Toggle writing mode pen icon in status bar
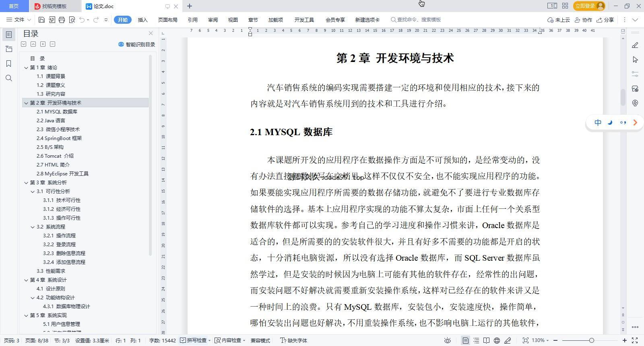 pyautogui.click(x=508, y=340)
